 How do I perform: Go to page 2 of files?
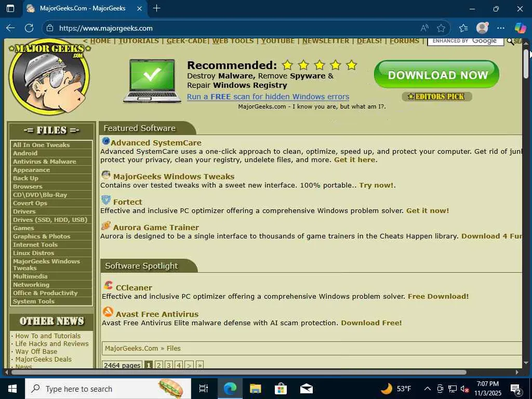pyautogui.click(x=158, y=365)
